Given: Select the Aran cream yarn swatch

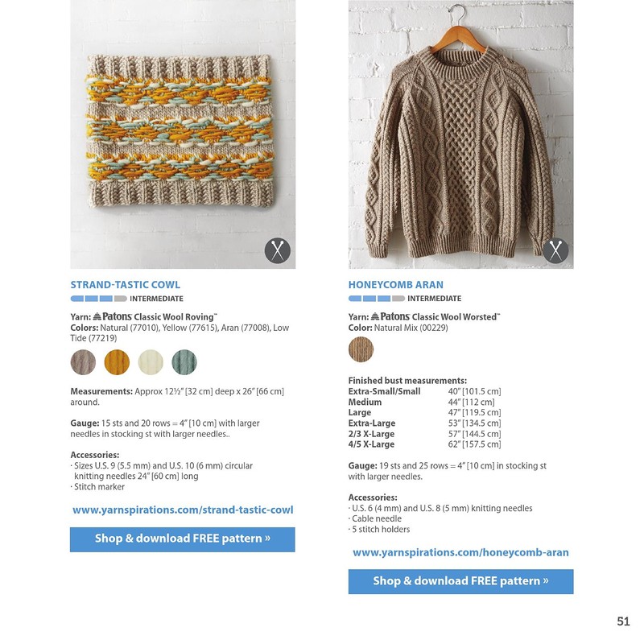Looking at the screenshot, I should (151, 362).
